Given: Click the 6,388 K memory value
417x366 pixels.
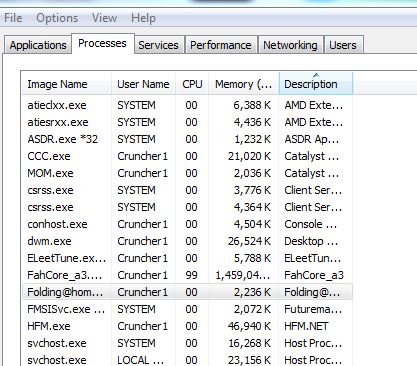Looking at the screenshot, I should (252, 105).
